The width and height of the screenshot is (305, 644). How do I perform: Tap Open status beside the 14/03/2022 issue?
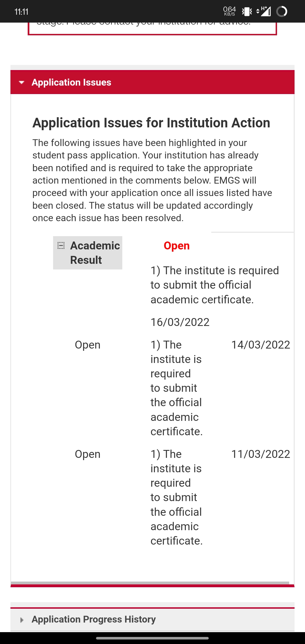(x=88, y=345)
